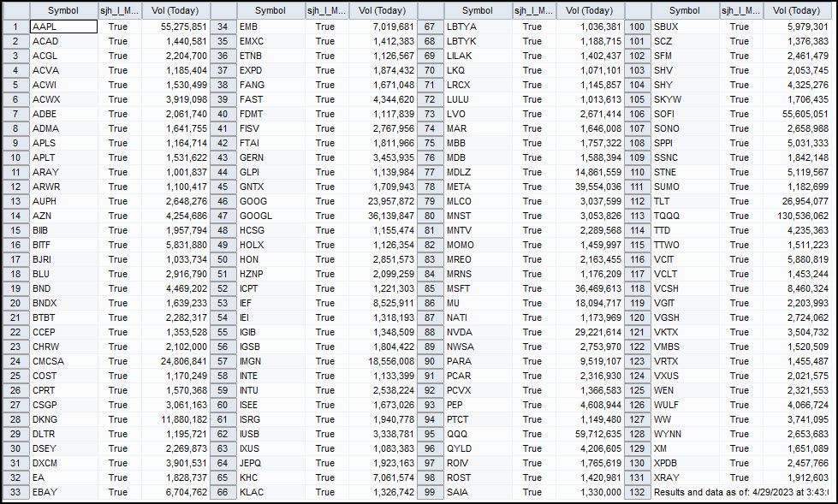Image resolution: width=838 pixels, height=504 pixels.
Task: Click the Symbol column header above SBUX
Action: (x=685, y=10)
